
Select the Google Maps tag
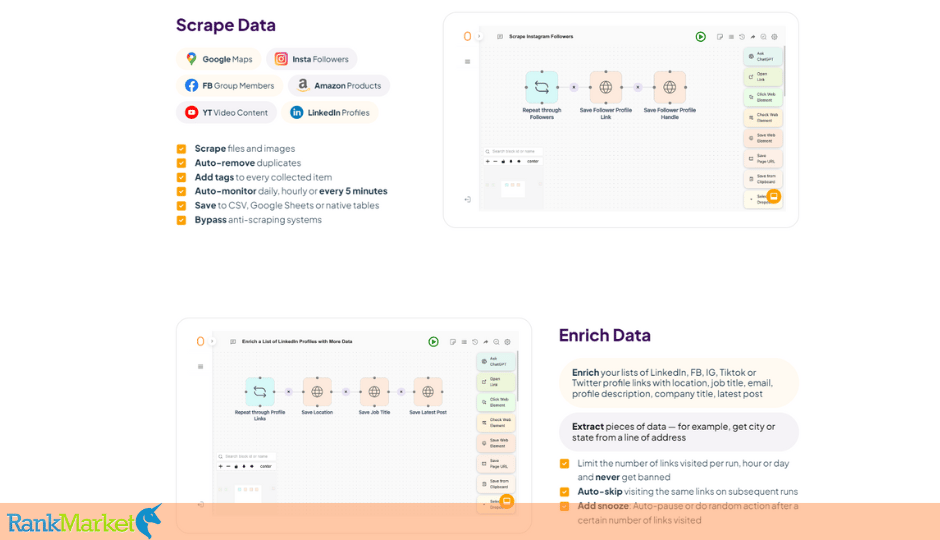click(219, 59)
